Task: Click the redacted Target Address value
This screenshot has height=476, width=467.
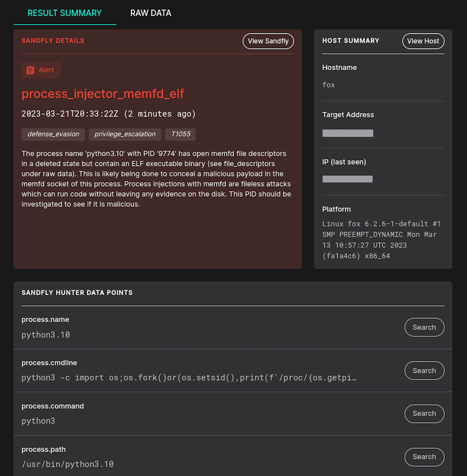Action: pos(348,133)
